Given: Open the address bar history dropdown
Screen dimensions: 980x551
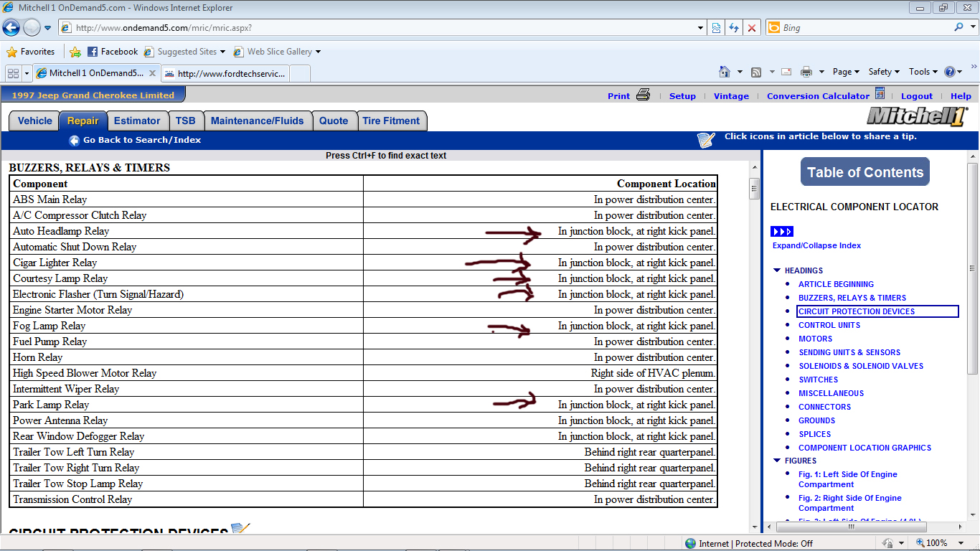Looking at the screenshot, I should tap(701, 28).
